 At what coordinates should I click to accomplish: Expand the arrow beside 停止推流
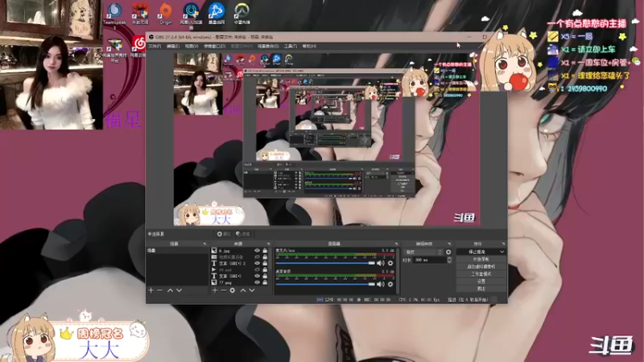[x=502, y=252]
